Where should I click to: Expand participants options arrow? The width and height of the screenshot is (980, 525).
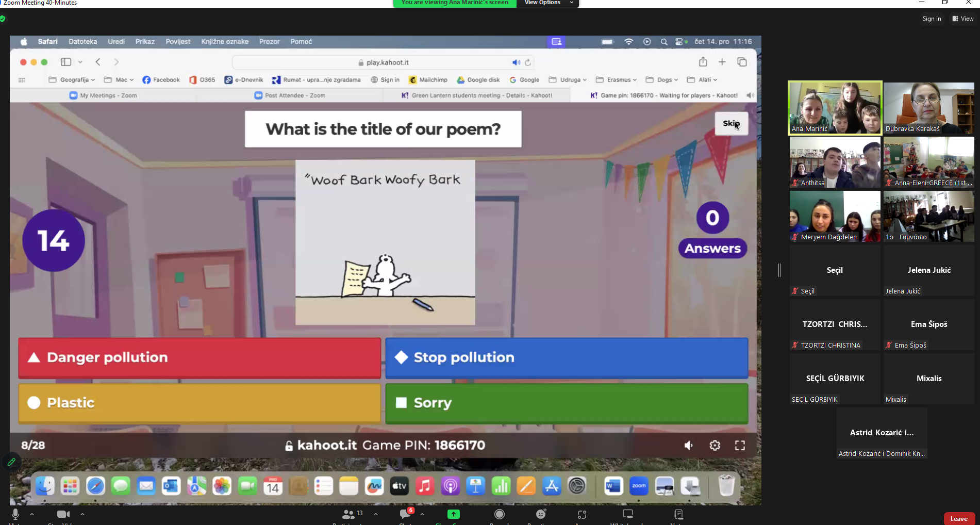pos(376,514)
